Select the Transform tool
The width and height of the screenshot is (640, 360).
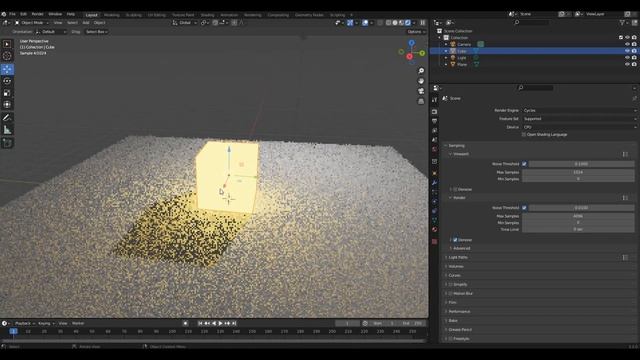(7, 104)
